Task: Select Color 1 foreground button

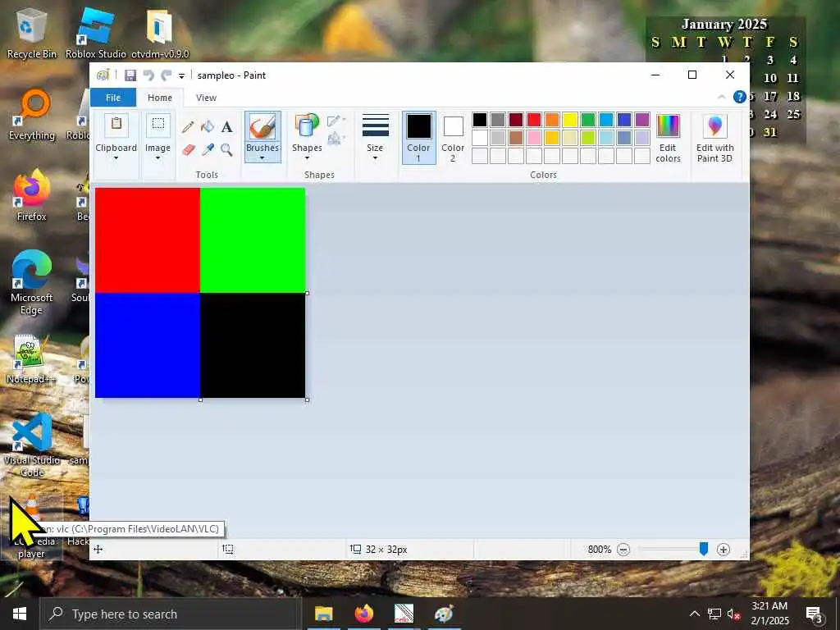Action: click(x=418, y=138)
